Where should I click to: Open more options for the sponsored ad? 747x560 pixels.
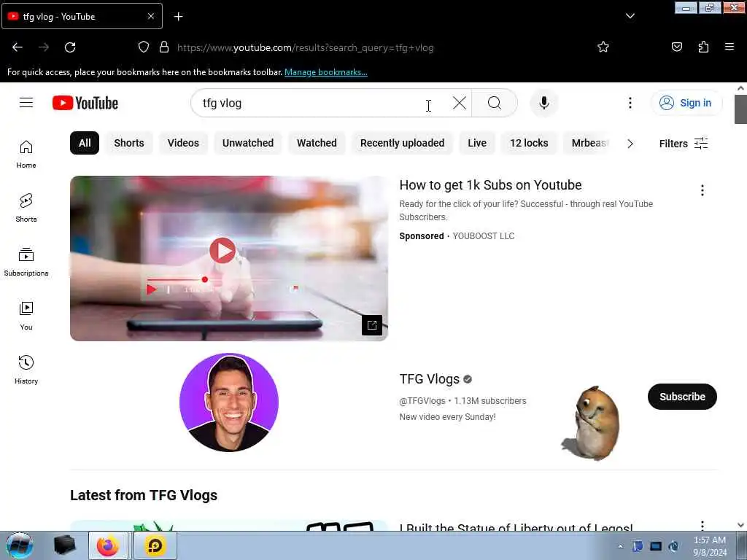coord(703,190)
